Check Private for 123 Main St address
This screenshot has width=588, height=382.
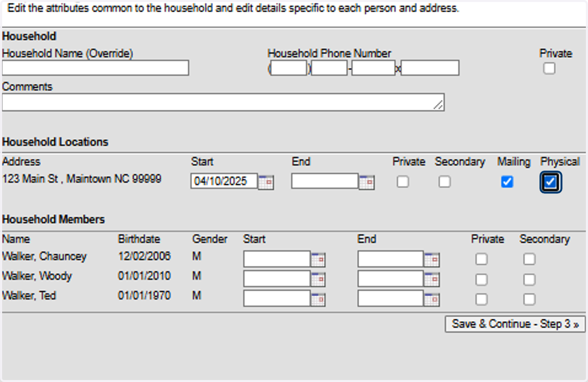tap(403, 182)
